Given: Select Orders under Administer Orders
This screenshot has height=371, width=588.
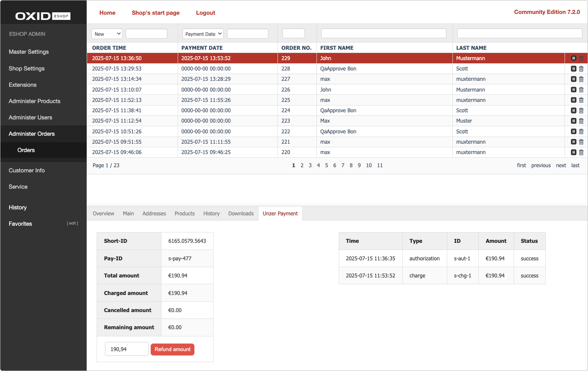Looking at the screenshot, I should [x=26, y=150].
